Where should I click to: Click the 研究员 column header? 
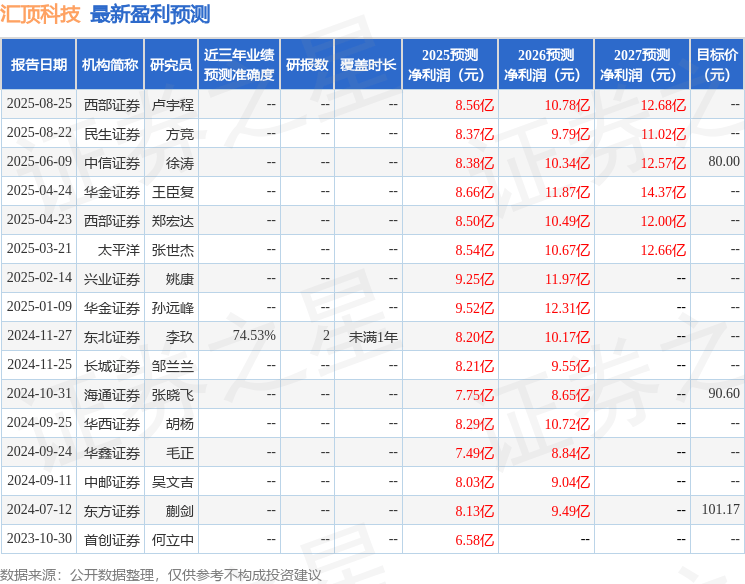tap(171, 64)
